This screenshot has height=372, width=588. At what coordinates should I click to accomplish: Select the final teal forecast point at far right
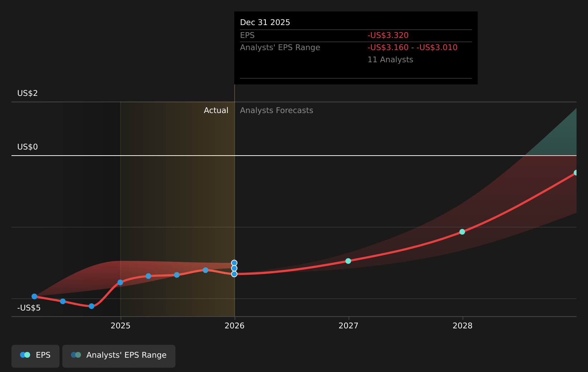click(575, 173)
